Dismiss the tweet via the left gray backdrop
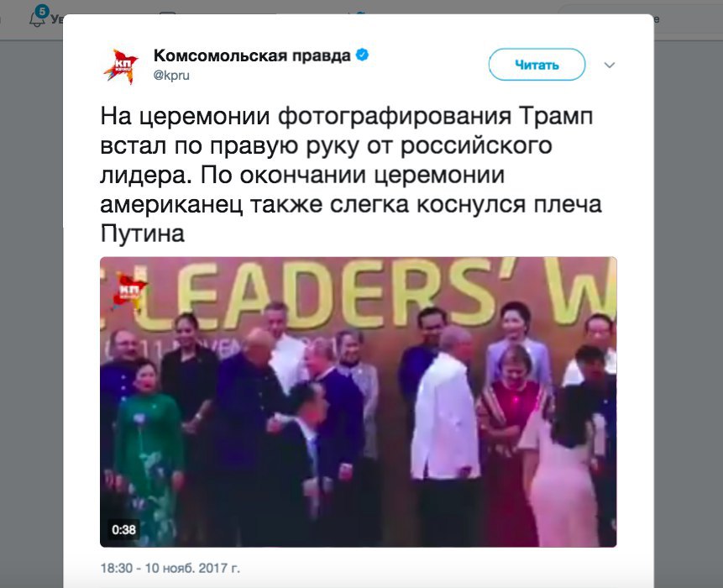Screen dimensions: 723x588 [x=31, y=313]
